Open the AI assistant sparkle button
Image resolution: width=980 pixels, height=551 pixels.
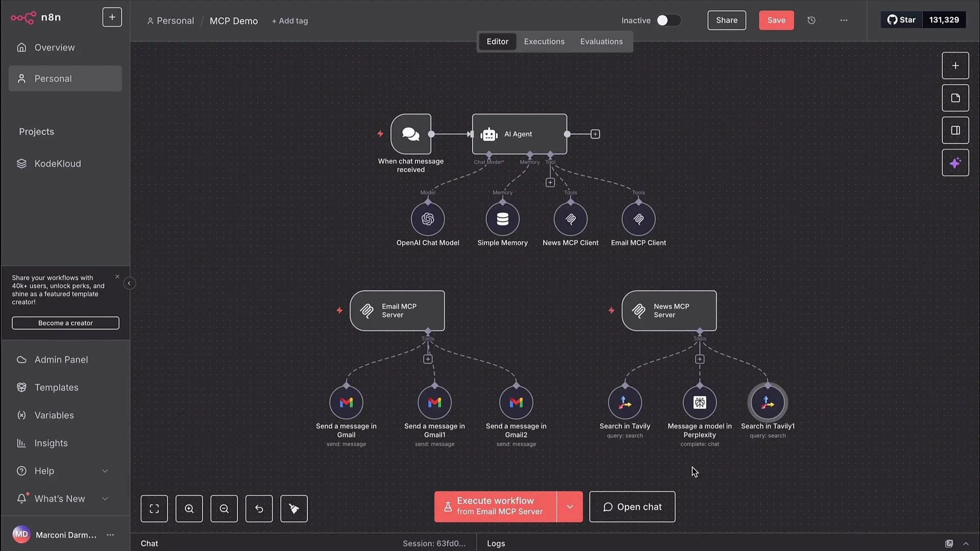[x=955, y=163]
